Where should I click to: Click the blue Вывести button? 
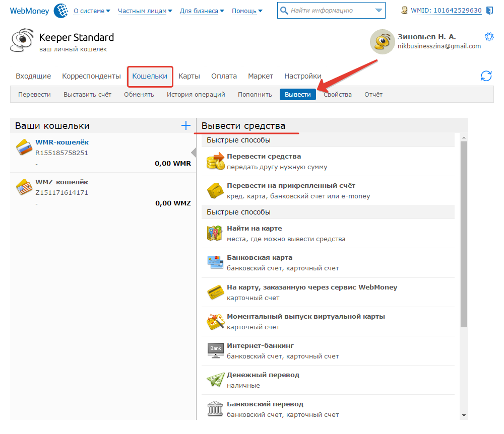[x=298, y=94]
